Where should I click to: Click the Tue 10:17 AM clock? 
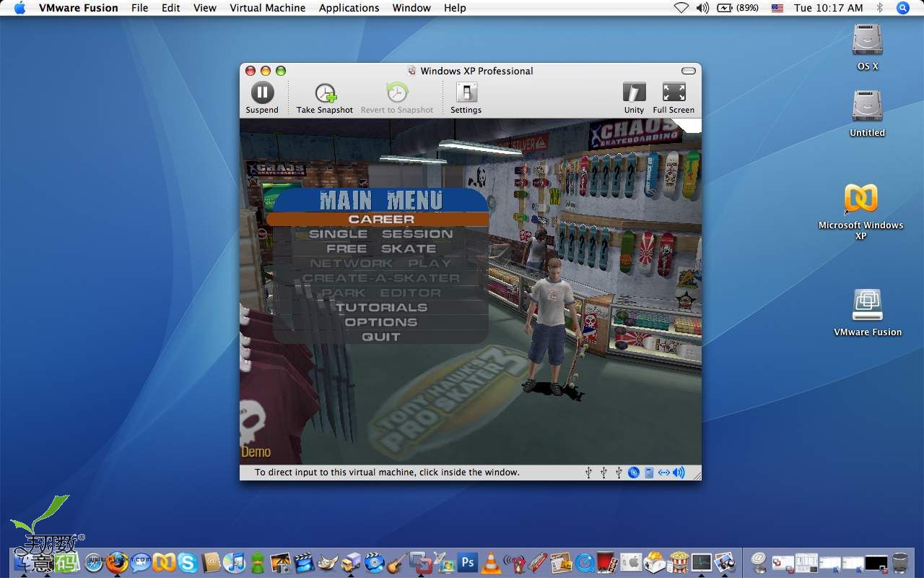[x=829, y=8]
